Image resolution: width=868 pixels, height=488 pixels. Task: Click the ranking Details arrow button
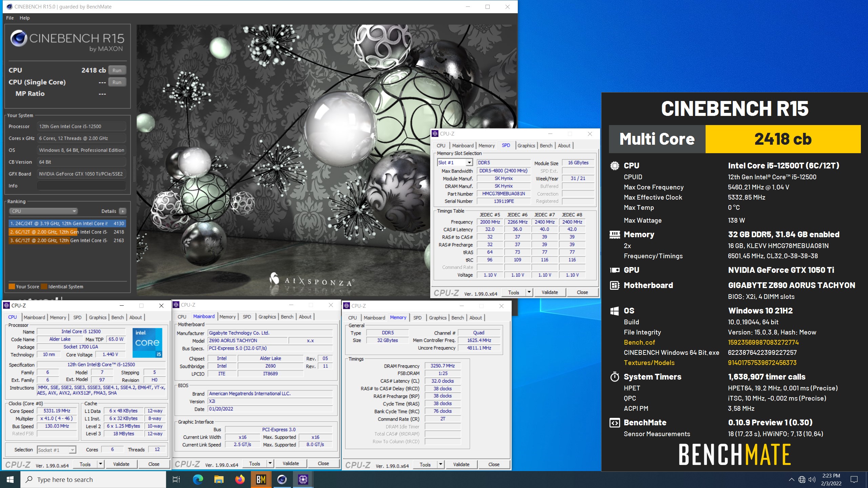point(123,211)
